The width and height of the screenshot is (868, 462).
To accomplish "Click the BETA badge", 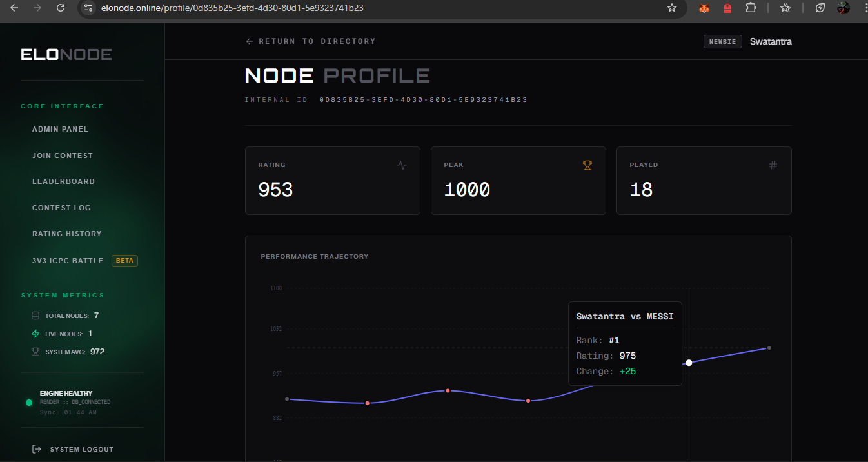I will pyautogui.click(x=124, y=261).
